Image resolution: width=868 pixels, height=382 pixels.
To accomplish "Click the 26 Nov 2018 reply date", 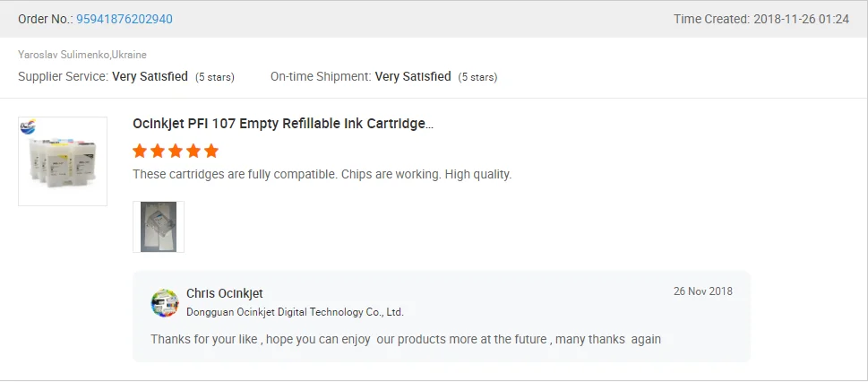I will coord(702,291).
